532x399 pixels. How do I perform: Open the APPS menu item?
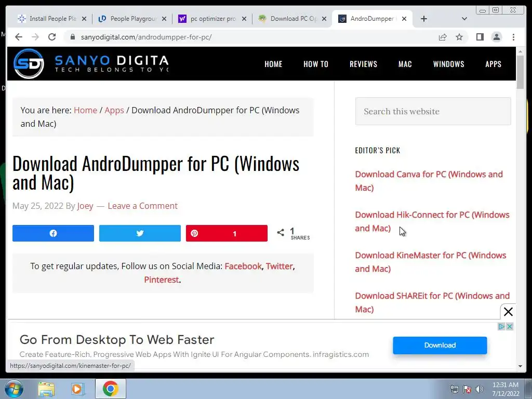(494, 64)
